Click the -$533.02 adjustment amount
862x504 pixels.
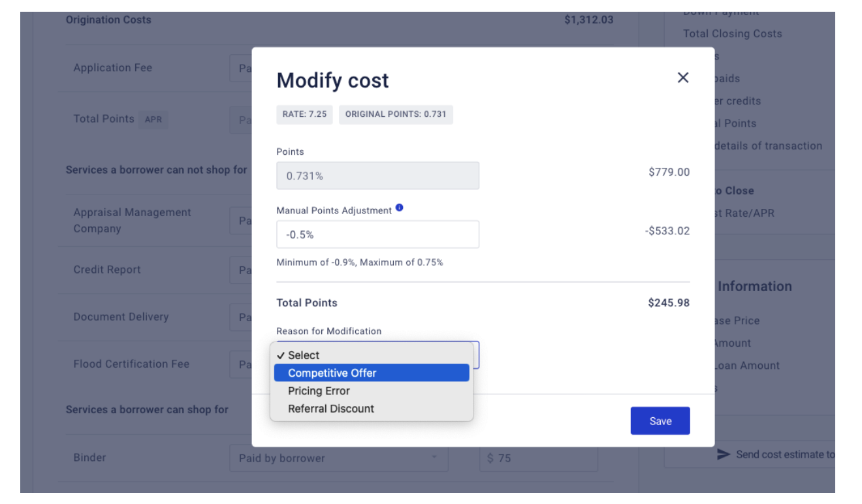[667, 231]
